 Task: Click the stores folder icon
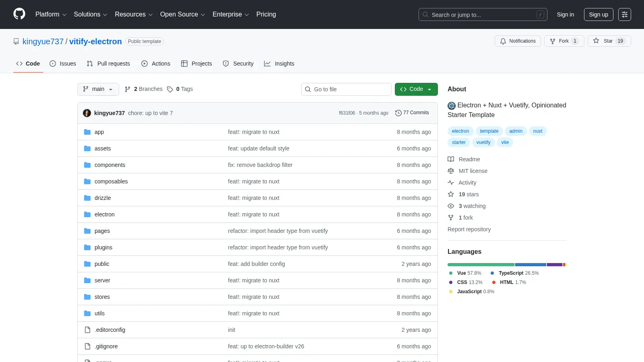pos(87,297)
